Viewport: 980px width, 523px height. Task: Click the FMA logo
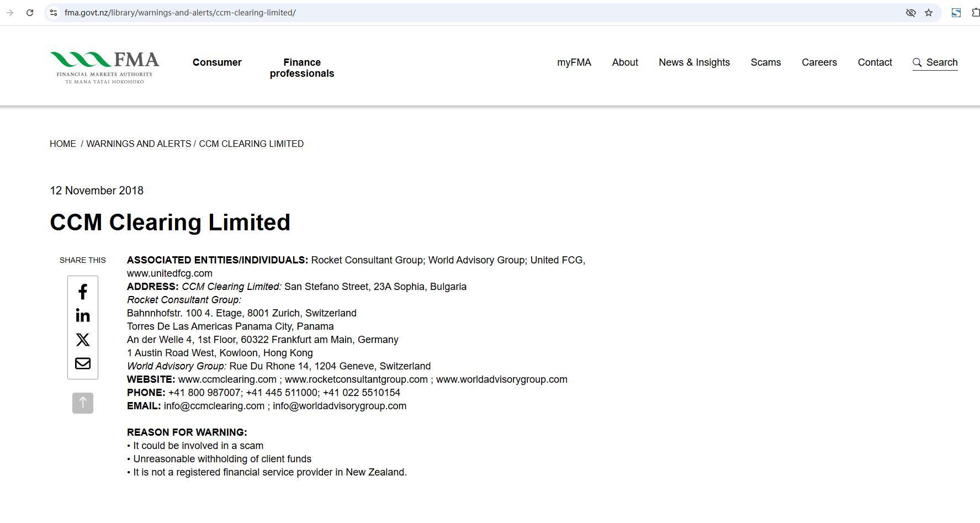click(x=105, y=67)
